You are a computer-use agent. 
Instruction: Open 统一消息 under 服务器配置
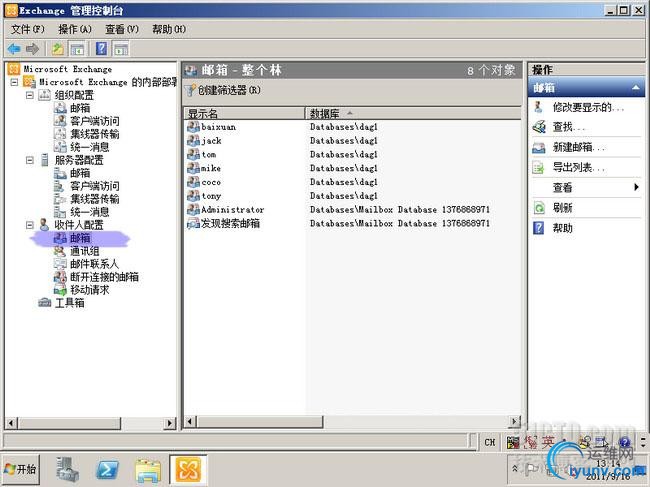coord(90,212)
